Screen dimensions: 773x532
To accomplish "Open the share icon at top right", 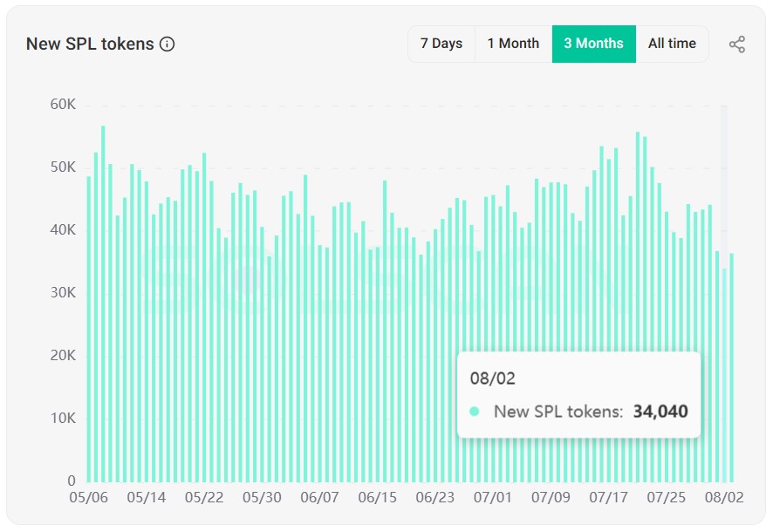I will [x=738, y=44].
